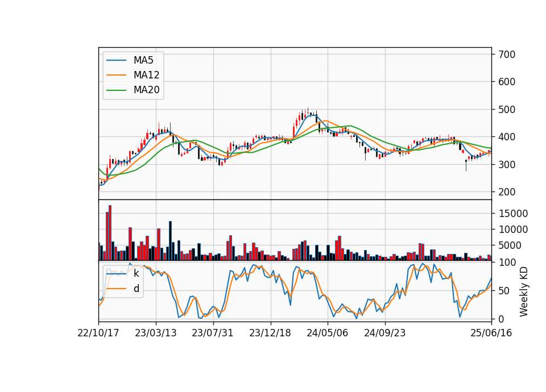Click the 600 price axis label

pyautogui.click(x=507, y=82)
